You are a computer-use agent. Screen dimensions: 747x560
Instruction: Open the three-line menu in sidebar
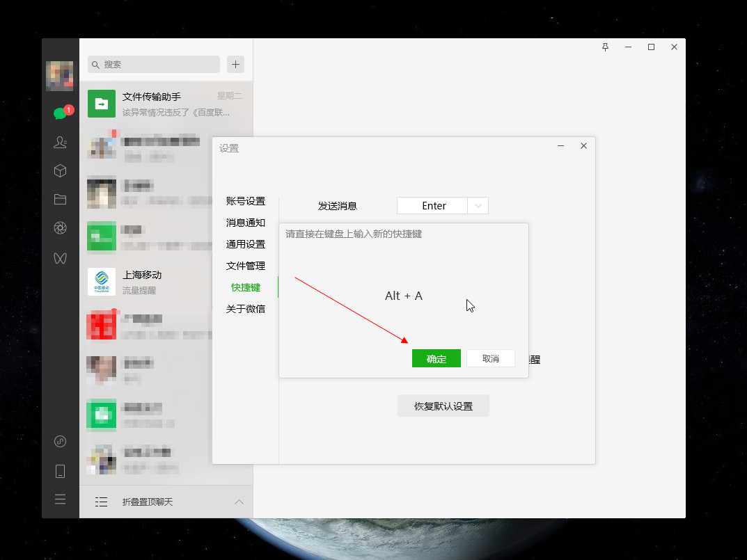click(x=60, y=499)
